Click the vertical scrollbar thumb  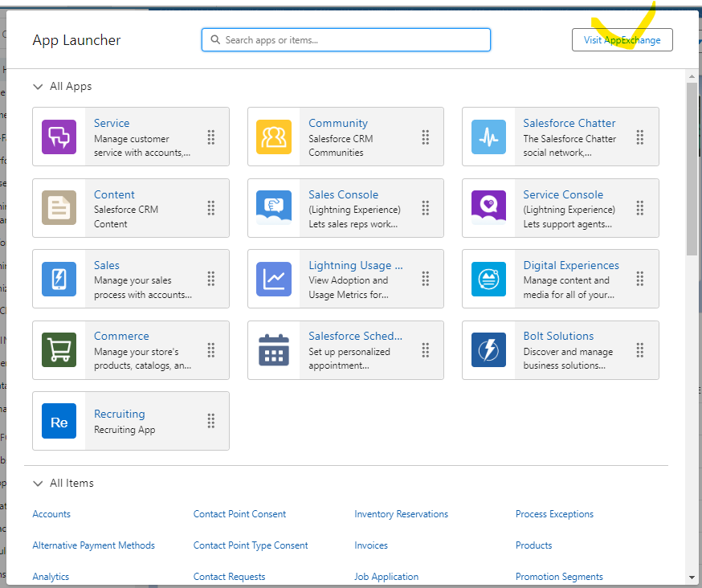692,169
